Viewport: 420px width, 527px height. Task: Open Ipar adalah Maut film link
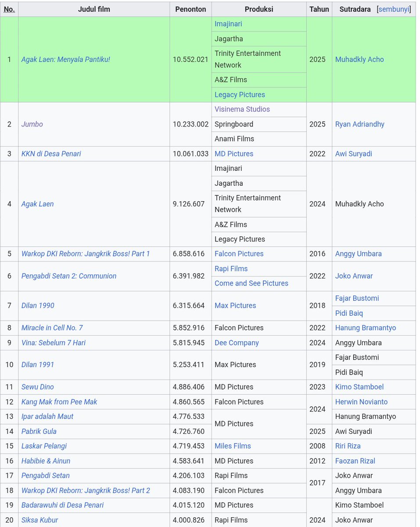pos(47,416)
